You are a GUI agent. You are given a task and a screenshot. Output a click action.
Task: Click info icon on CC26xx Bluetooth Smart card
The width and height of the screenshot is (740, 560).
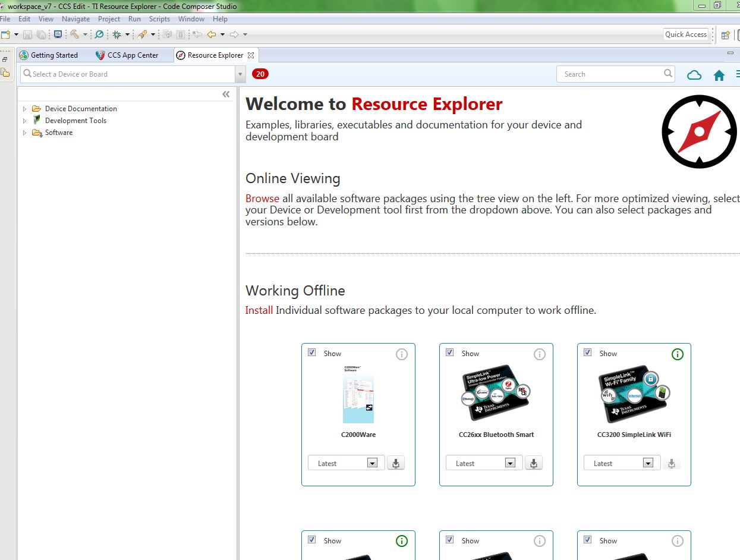540,354
